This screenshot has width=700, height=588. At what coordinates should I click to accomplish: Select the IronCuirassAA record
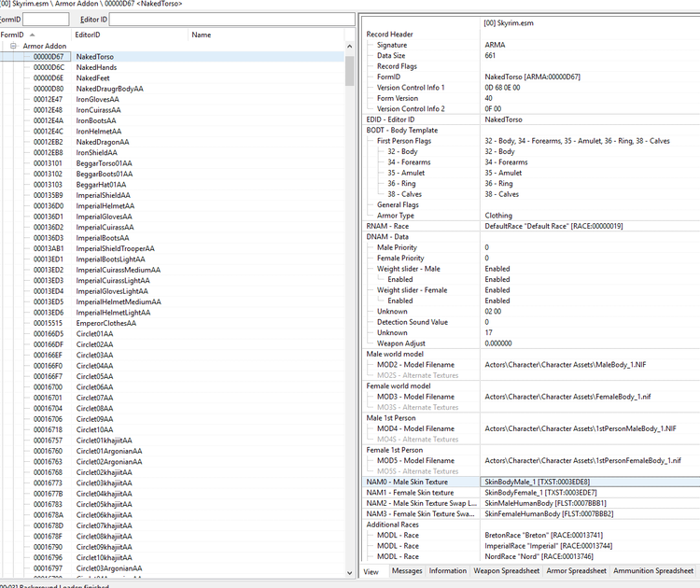pos(99,110)
